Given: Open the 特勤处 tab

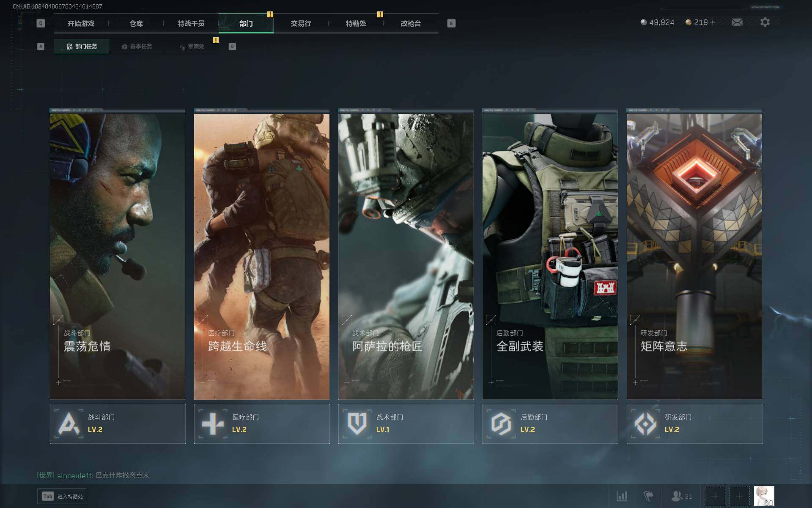Looking at the screenshot, I should tap(356, 23).
